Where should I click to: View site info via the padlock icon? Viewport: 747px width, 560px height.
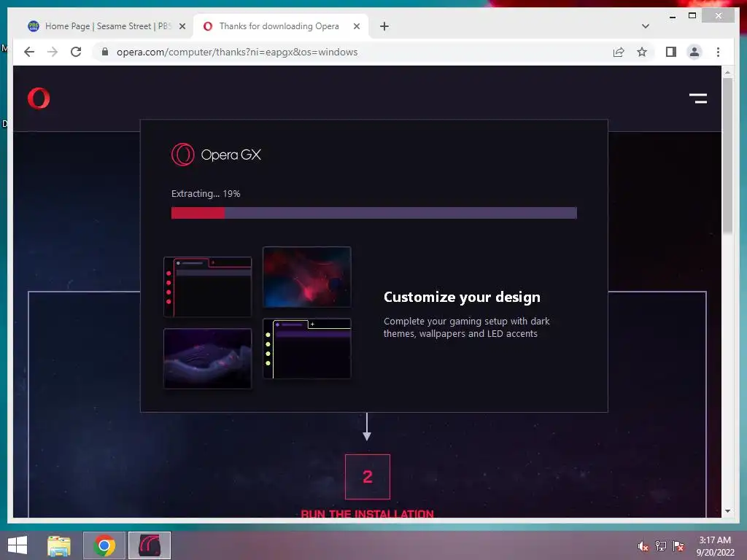(105, 52)
